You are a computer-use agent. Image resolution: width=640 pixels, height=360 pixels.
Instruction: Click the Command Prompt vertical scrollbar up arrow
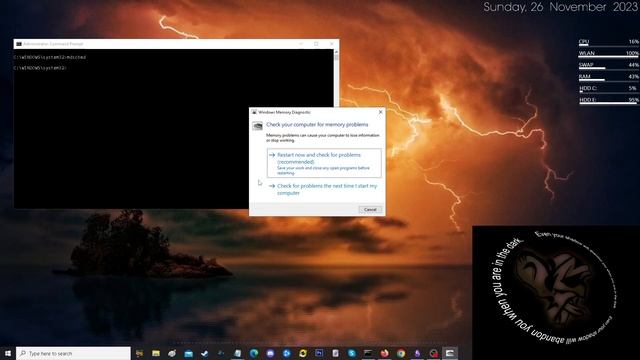click(x=336, y=52)
